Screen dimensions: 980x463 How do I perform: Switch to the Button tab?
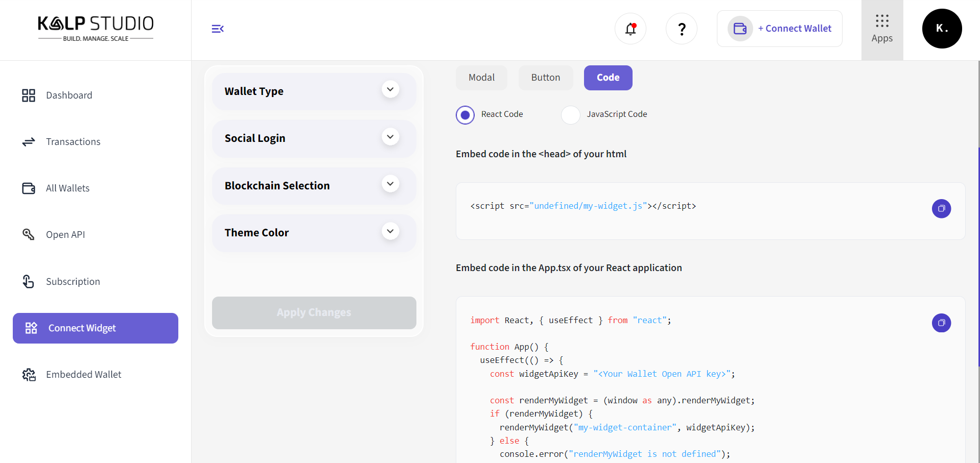545,78
